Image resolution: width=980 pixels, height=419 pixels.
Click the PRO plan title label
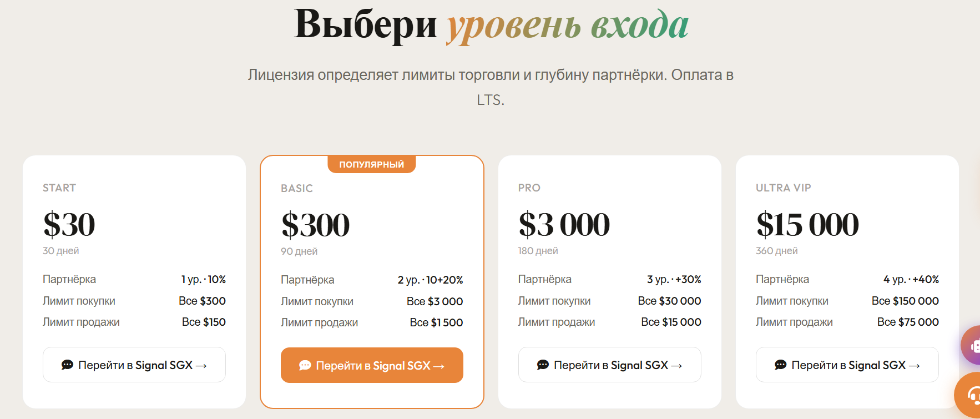[529, 188]
